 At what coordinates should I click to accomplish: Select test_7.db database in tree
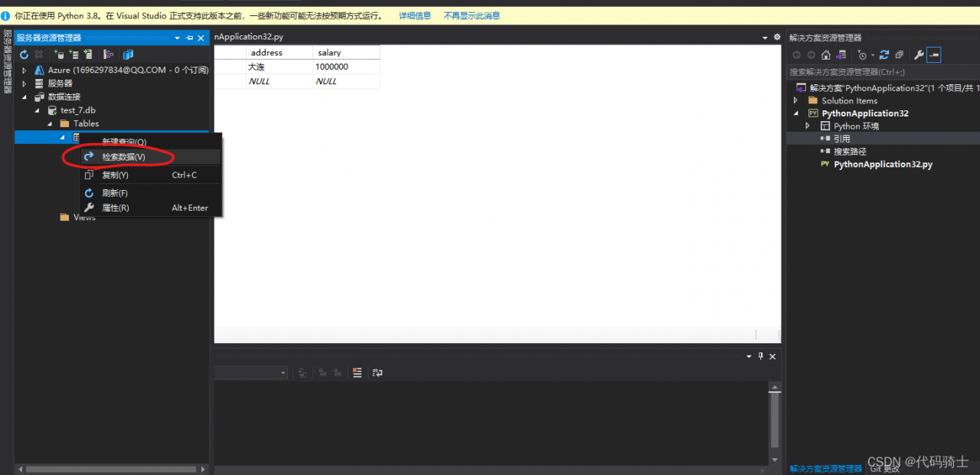click(78, 110)
